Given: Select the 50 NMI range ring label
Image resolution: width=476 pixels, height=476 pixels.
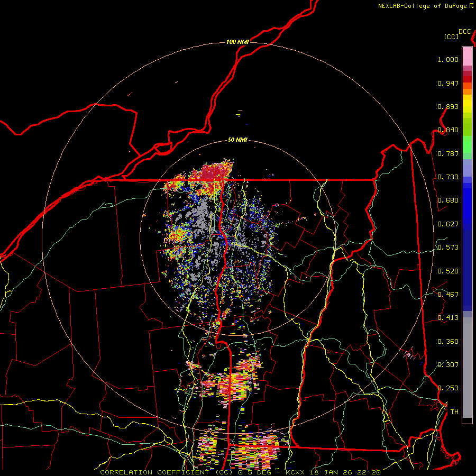Looking at the screenshot, I should pyautogui.click(x=237, y=140).
